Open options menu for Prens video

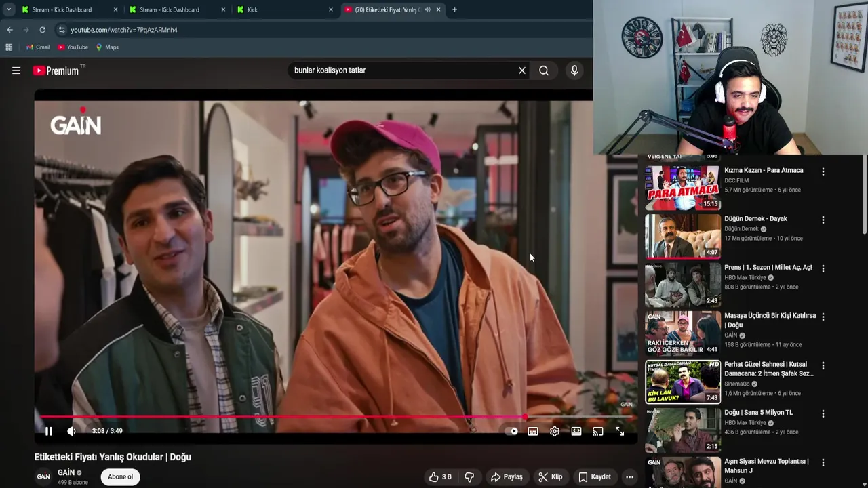[x=823, y=268]
